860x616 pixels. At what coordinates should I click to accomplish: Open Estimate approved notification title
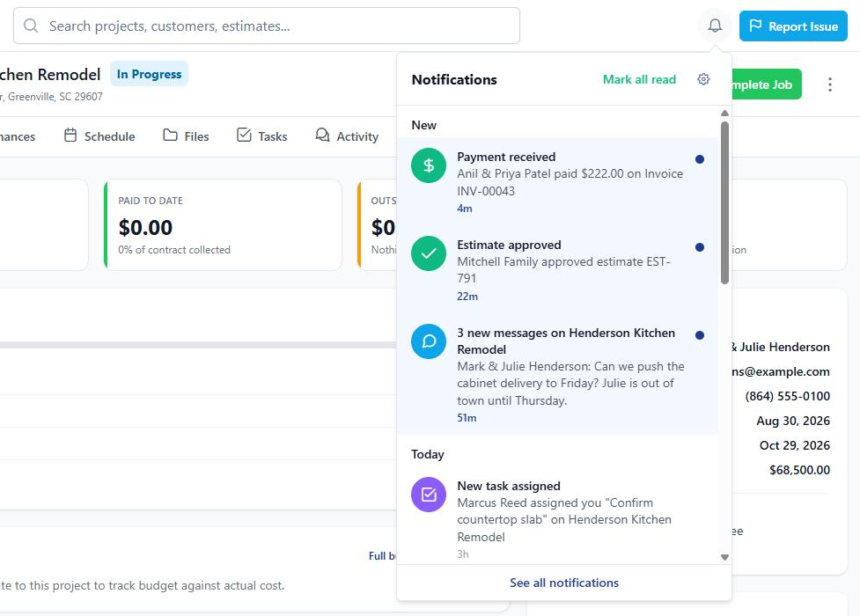click(x=509, y=245)
